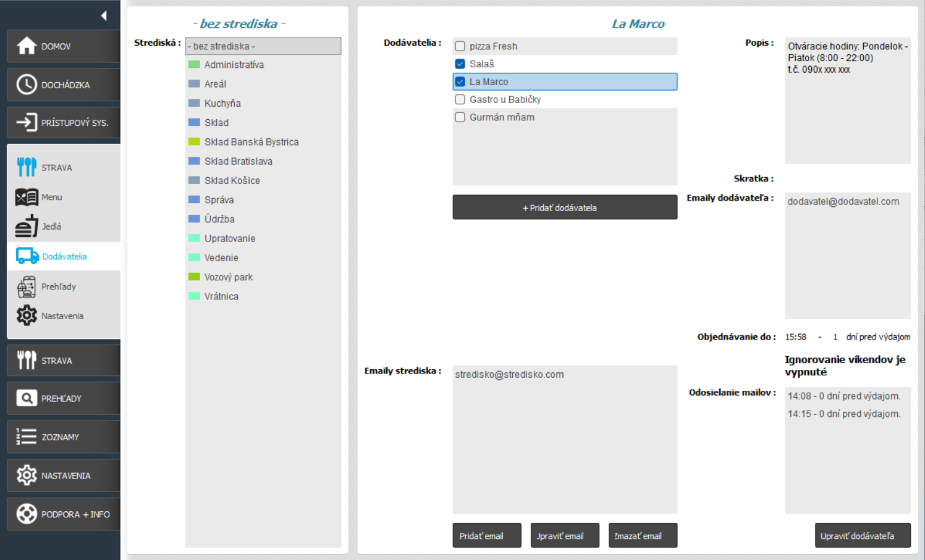The image size is (925, 560).
Task: Click the Sklad Banská Bystrica color swatch
Action: [194, 142]
